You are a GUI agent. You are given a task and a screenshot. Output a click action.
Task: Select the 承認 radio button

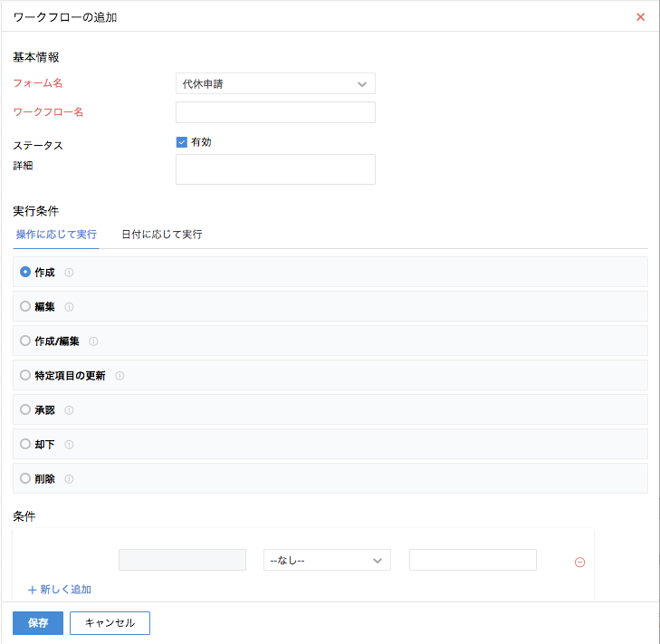pos(25,409)
